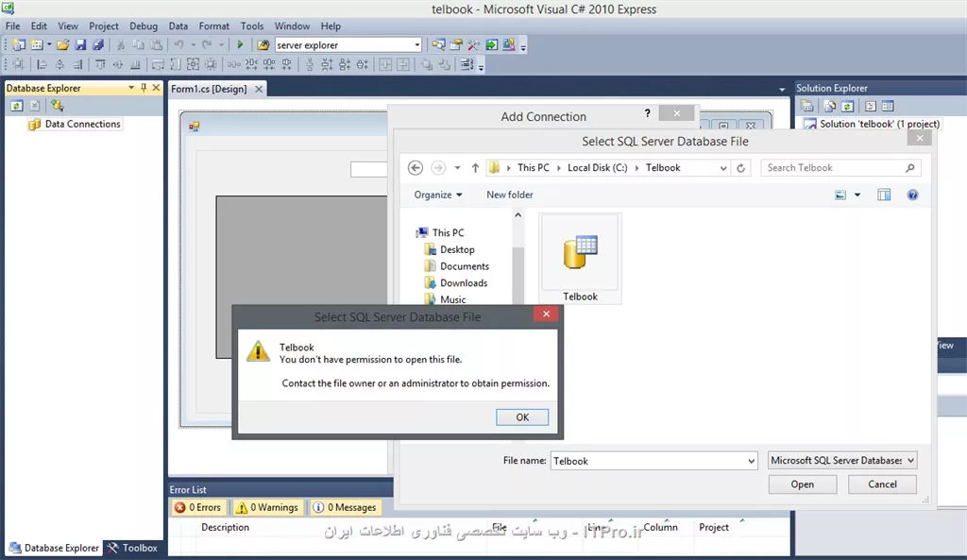The image size is (967, 560).
Task: Toggle the preview pane in file dialog
Action: tap(884, 195)
